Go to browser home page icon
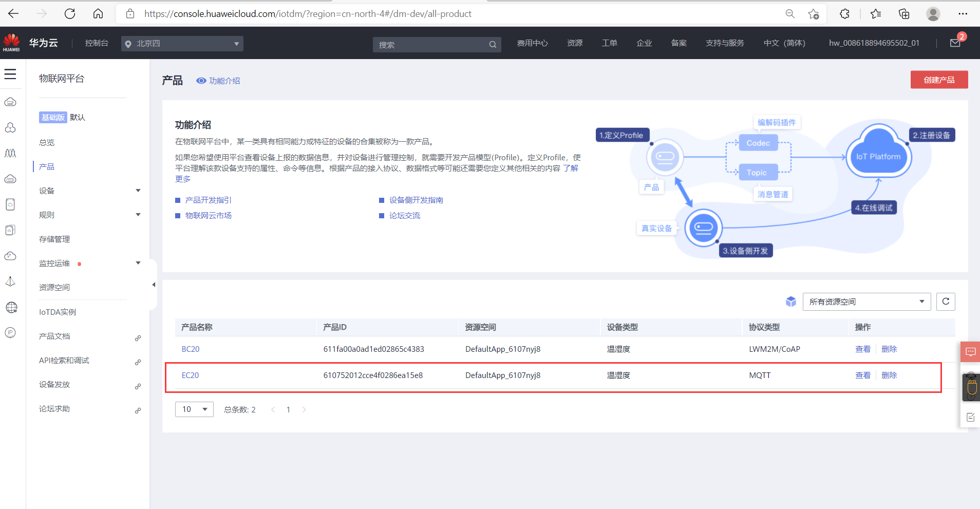 pyautogui.click(x=98, y=14)
